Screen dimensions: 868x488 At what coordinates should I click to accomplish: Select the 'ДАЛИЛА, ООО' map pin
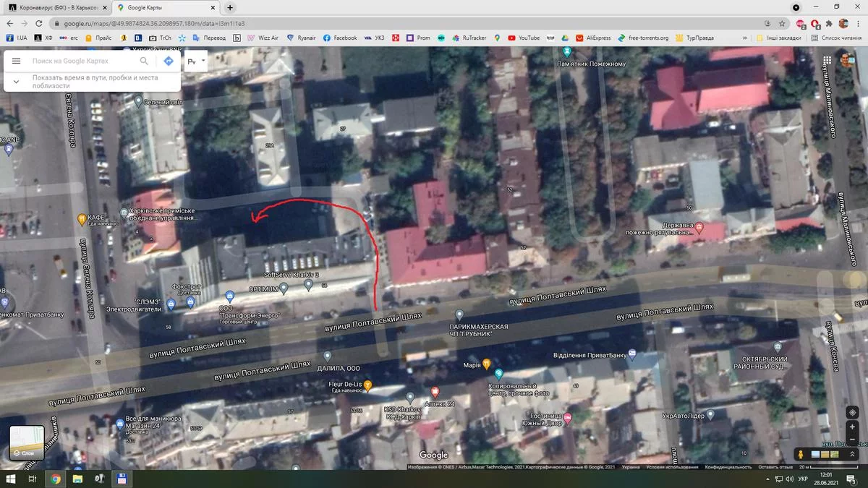tap(327, 356)
